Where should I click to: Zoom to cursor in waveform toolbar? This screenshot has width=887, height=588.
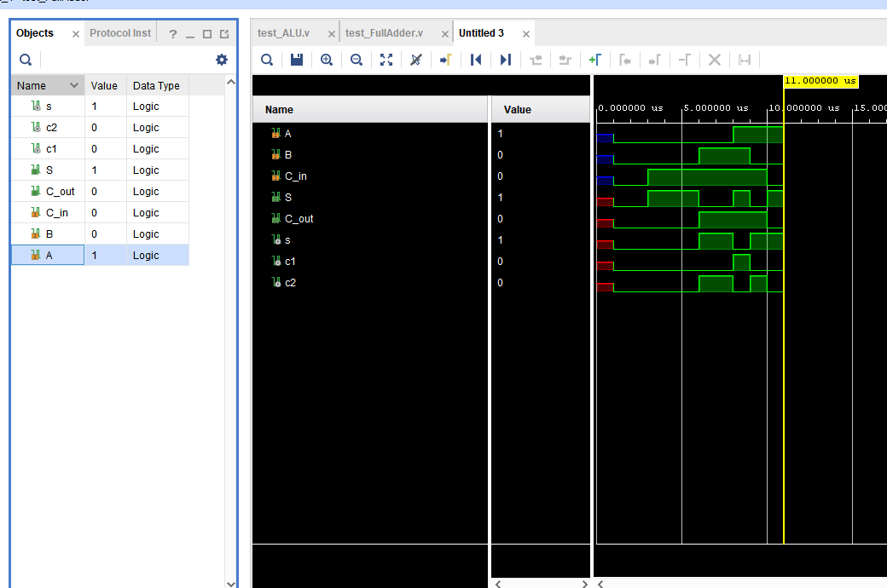click(416, 60)
